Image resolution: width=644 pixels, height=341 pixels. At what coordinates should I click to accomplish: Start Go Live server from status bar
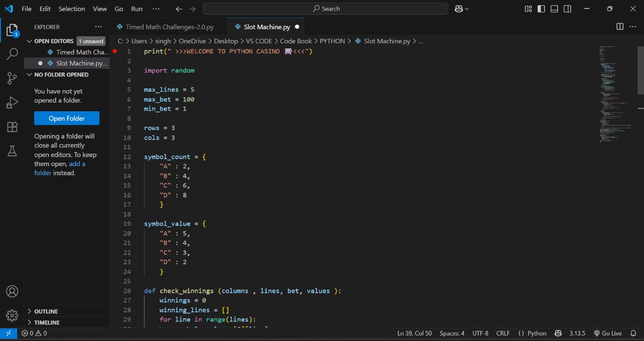[608, 333]
